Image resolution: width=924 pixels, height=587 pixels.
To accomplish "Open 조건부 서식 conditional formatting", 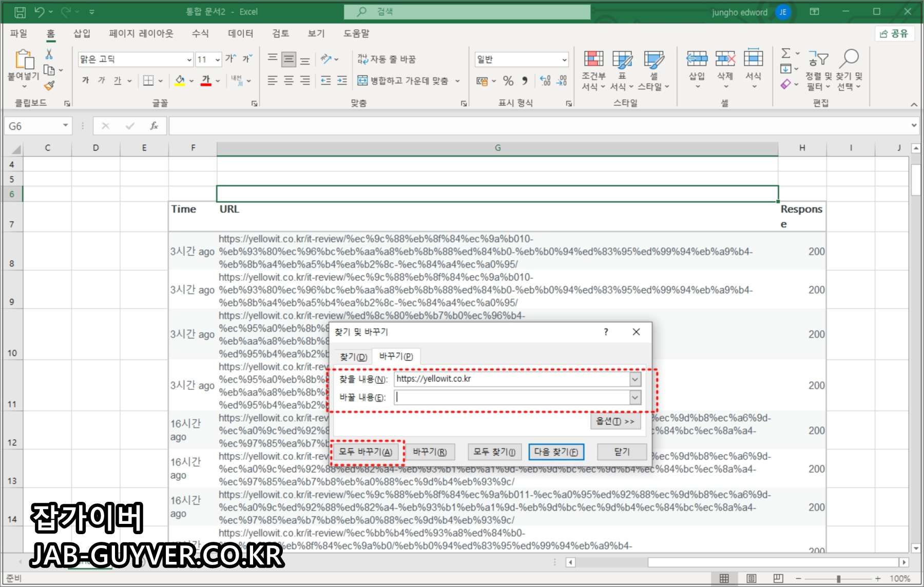I will [593, 71].
